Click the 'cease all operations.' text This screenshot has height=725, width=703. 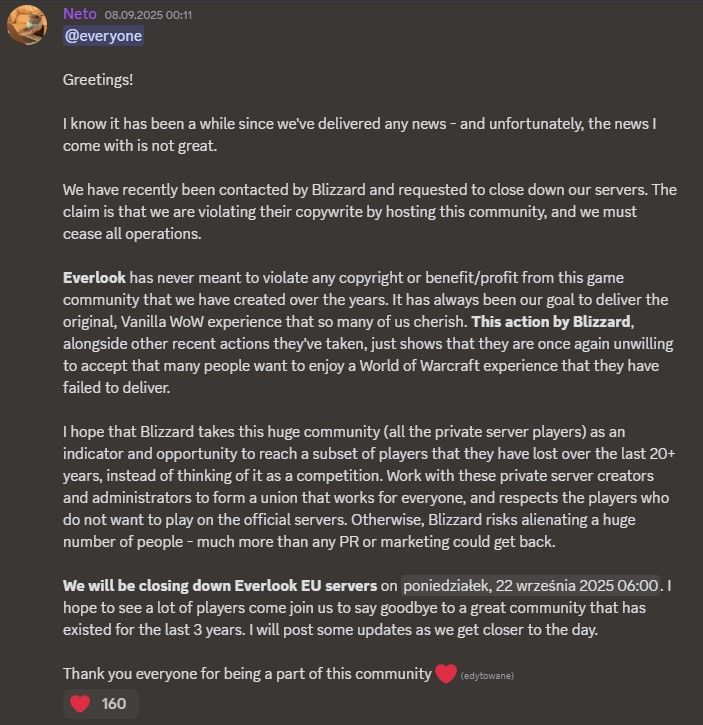pos(132,234)
